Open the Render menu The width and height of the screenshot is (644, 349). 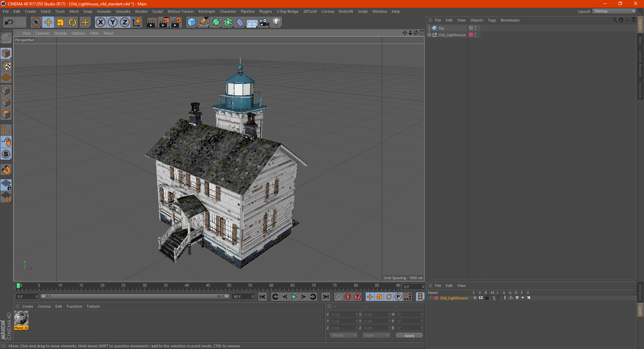pyautogui.click(x=141, y=11)
